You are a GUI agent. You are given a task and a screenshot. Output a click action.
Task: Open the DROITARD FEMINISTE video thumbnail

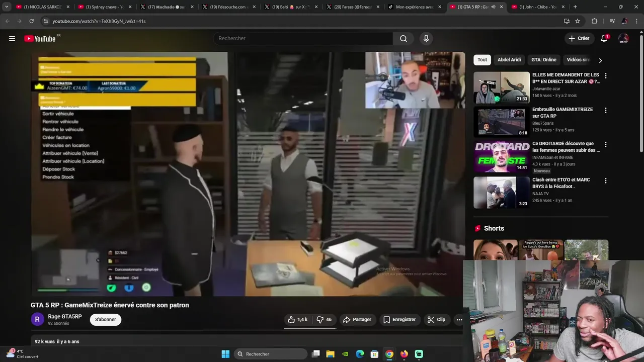pos(502,156)
